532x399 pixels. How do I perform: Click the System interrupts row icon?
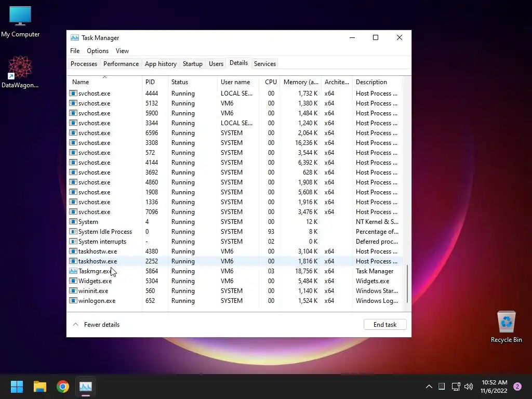73,241
